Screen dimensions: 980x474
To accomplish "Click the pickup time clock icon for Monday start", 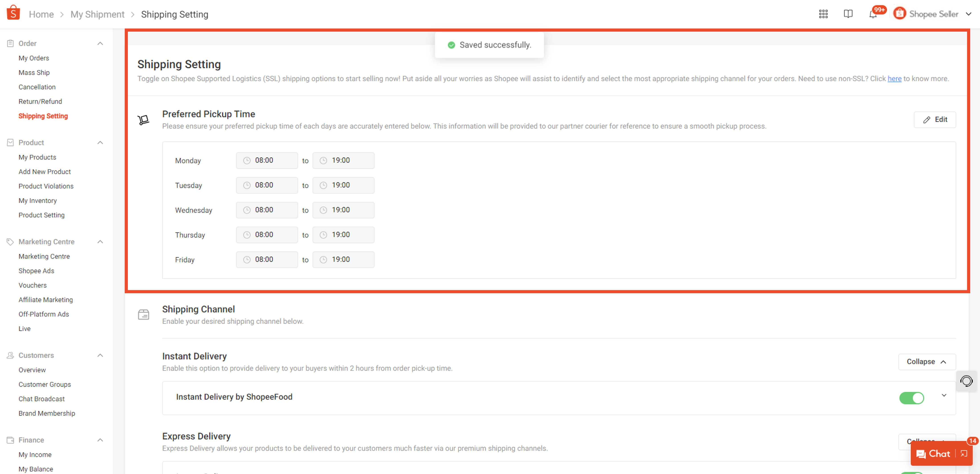I will click(x=248, y=160).
